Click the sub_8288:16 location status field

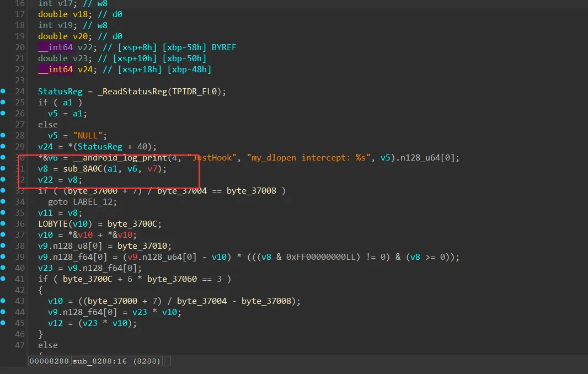coord(116,361)
